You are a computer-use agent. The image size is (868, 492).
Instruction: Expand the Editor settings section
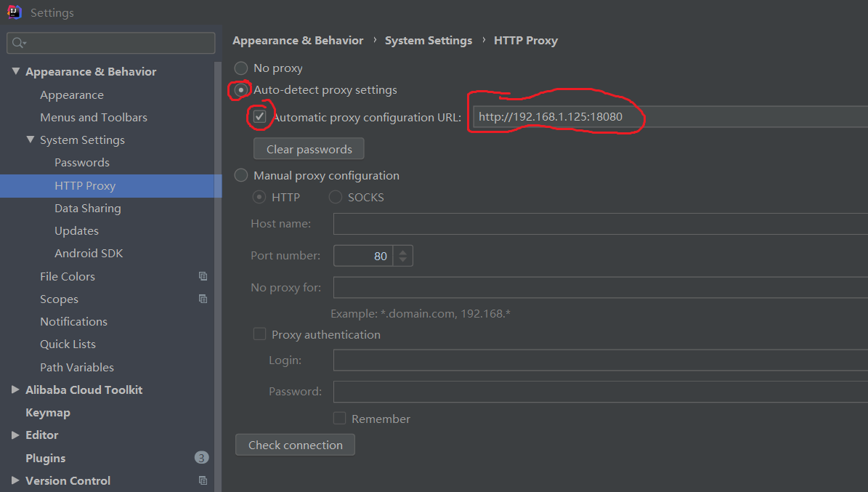tap(15, 435)
